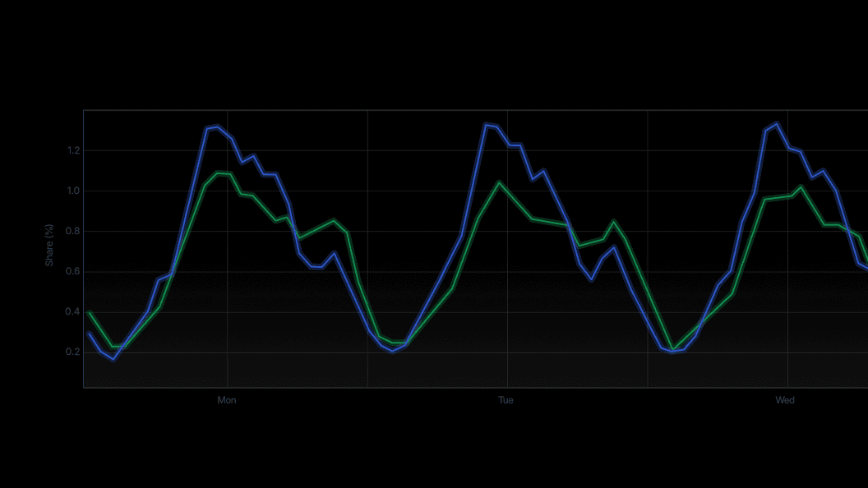Click the 0.8 y-axis tick label
868x488 pixels.
pyautogui.click(x=74, y=232)
